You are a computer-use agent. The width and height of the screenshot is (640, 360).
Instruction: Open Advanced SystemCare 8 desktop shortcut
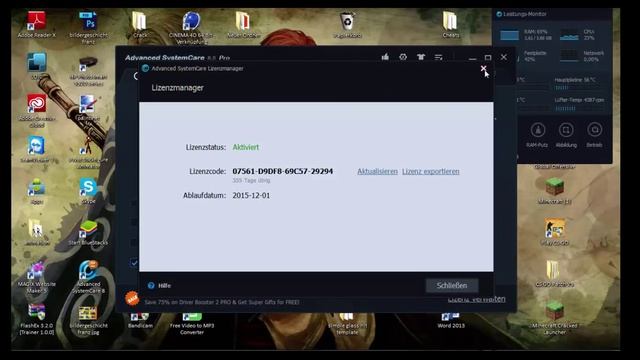[88, 277]
